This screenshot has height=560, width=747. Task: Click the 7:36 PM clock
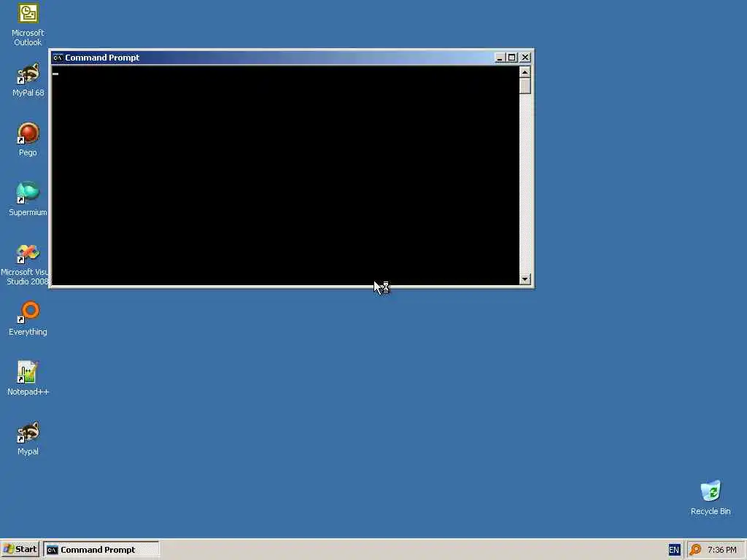click(721, 550)
